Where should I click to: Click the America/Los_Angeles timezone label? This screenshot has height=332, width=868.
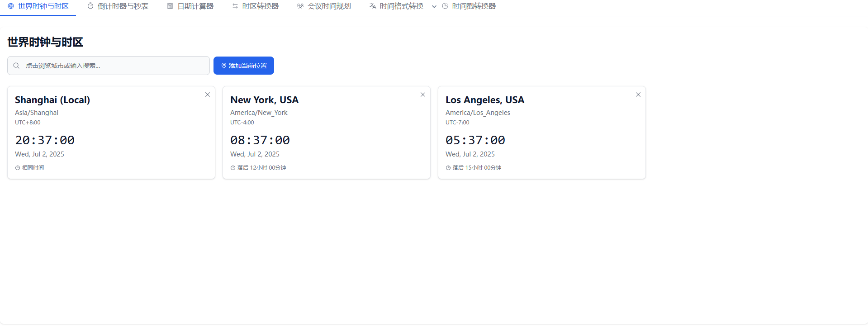[478, 113]
